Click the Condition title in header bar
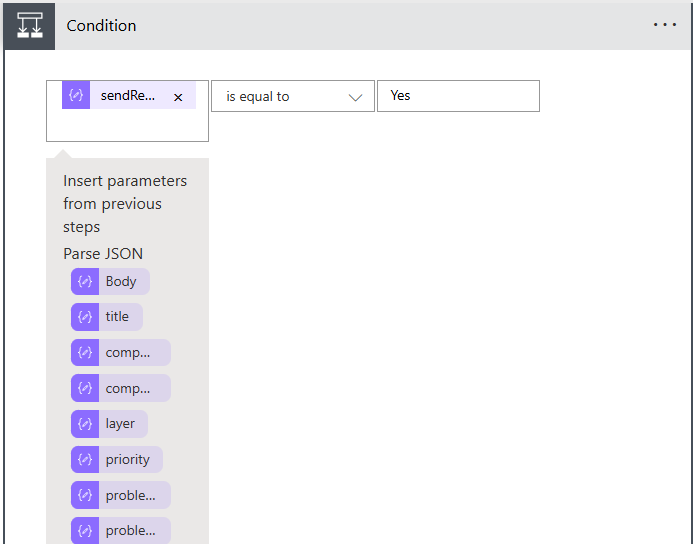Screen dimensions: 693x544 click(101, 25)
